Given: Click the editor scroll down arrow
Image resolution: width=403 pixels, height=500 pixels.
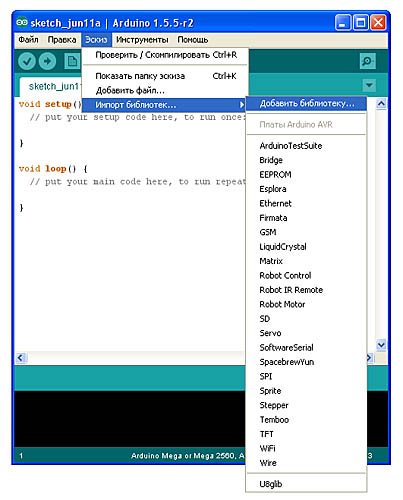Looking at the screenshot, I should click(381, 345).
